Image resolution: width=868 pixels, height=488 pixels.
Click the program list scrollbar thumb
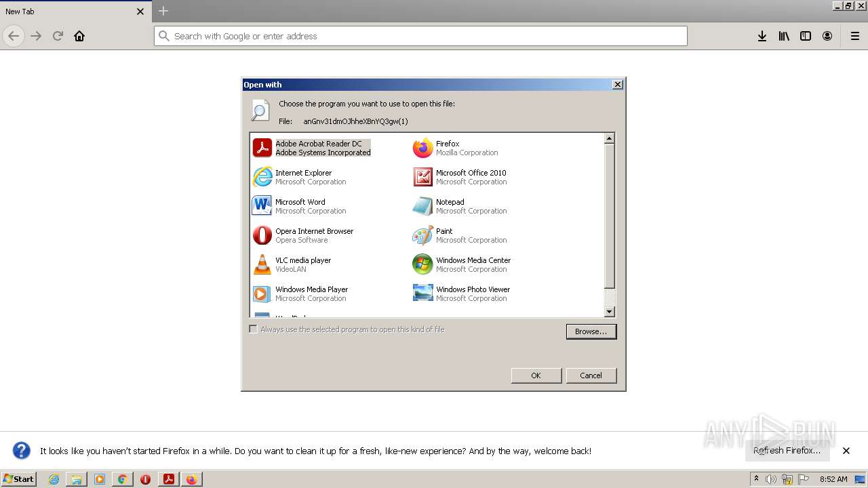pyautogui.click(x=609, y=216)
